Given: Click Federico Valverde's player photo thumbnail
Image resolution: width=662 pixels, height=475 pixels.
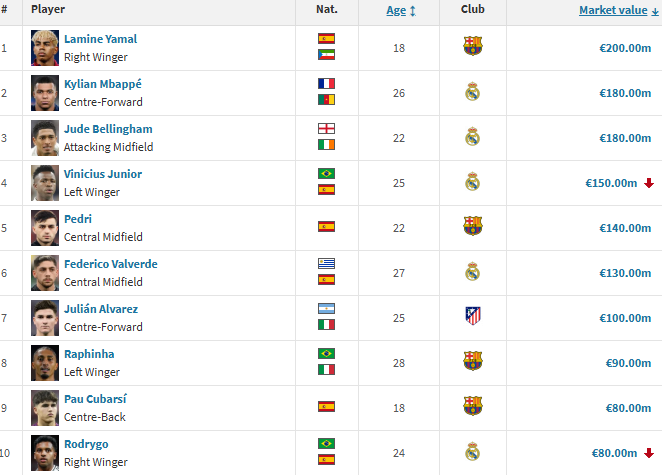Looking at the screenshot, I should pos(45,272).
